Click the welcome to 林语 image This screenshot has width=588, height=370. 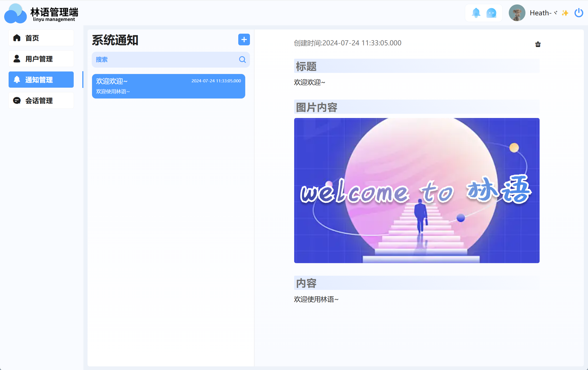coord(417,190)
